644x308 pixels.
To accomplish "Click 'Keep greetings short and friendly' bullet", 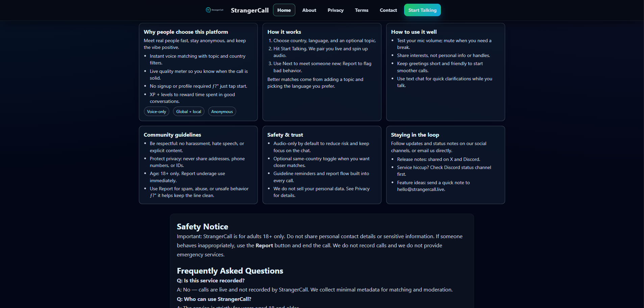I will click(440, 67).
